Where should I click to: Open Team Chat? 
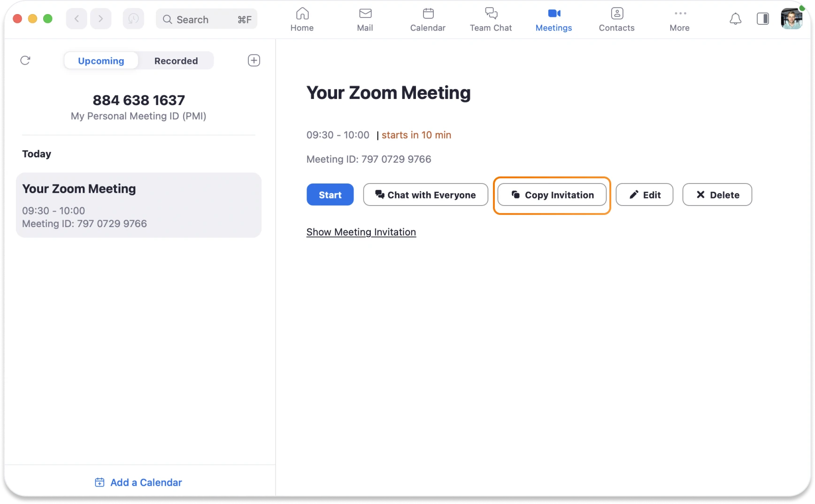[x=491, y=19]
